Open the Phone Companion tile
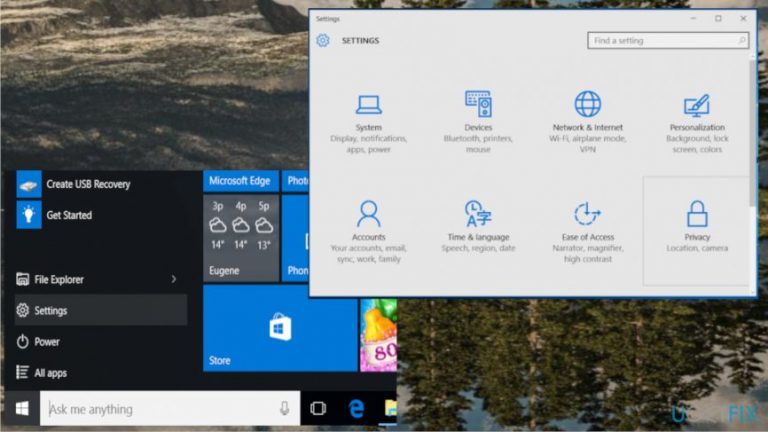 (x=295, y=238)
